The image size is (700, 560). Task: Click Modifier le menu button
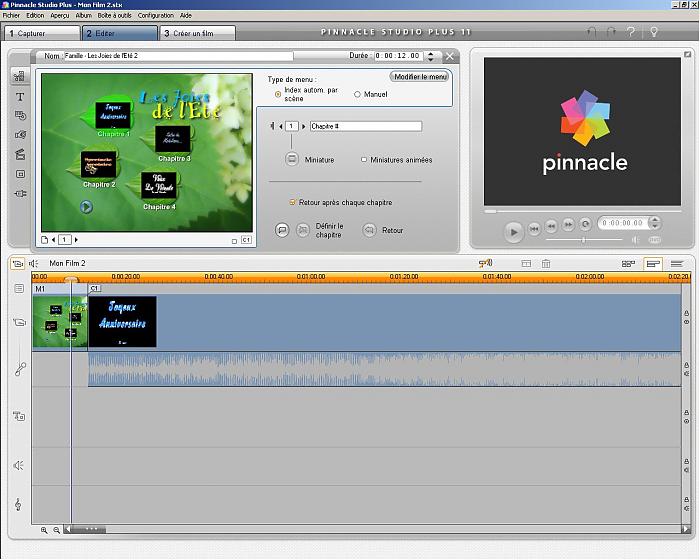(x=420, y=76)
